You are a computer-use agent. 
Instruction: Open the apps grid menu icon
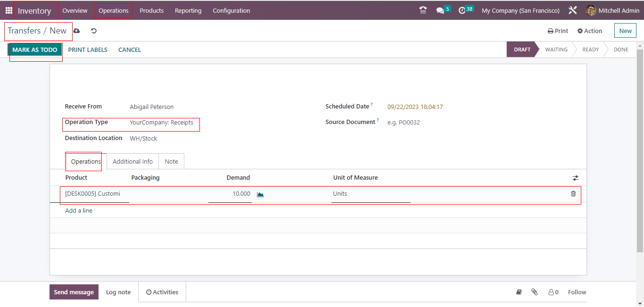point(9,10)
